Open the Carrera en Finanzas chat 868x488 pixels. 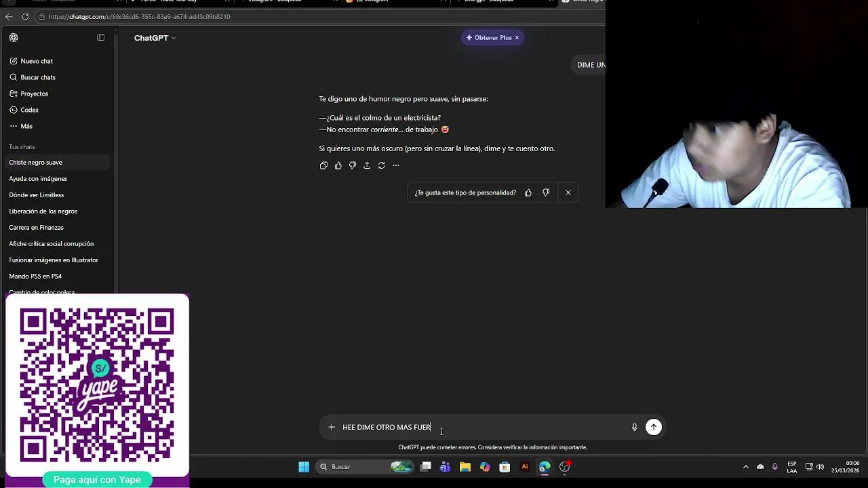[x=58, y=228]
